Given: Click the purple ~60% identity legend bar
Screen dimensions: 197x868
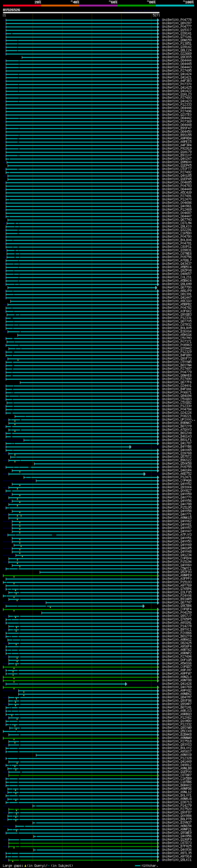Looking at the screenshot, I should (99, 6).
